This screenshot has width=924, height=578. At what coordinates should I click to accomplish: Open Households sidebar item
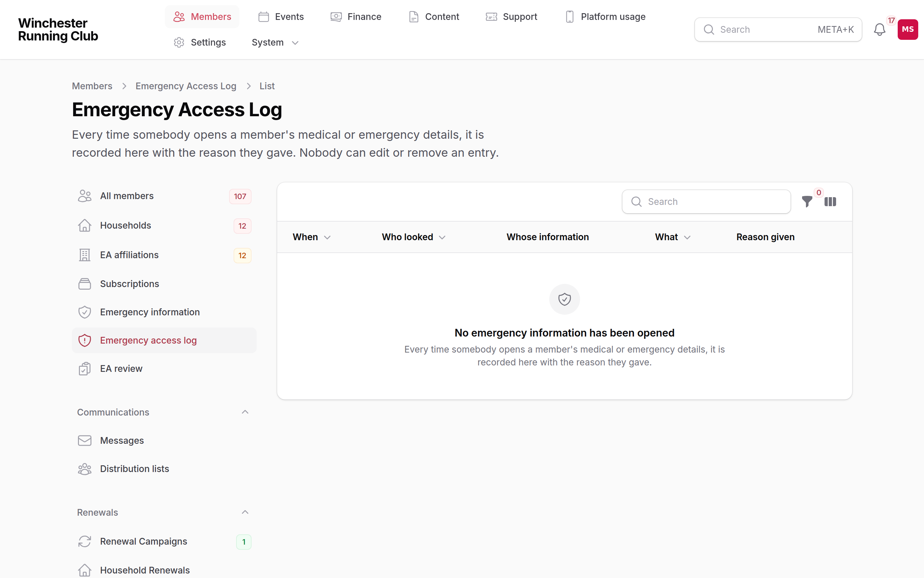(x=164, y=225)
